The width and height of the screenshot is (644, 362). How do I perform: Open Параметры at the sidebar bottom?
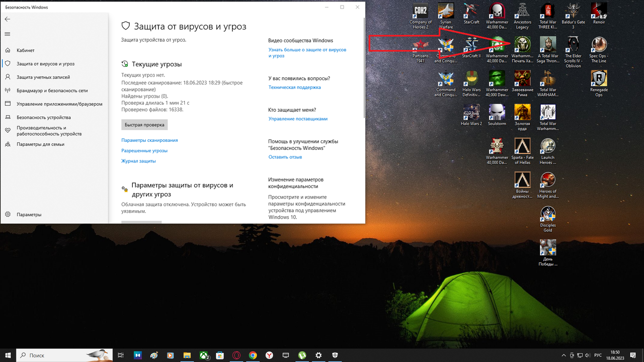click(54, 215)
